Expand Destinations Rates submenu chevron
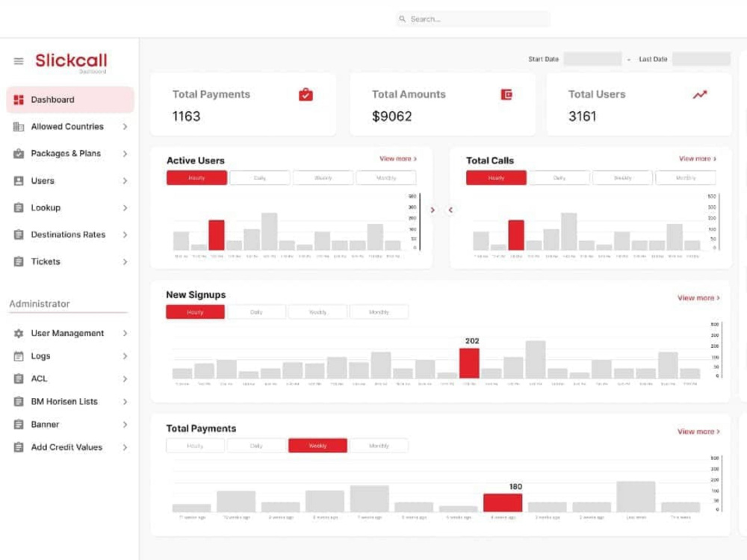 pos(125,234)
